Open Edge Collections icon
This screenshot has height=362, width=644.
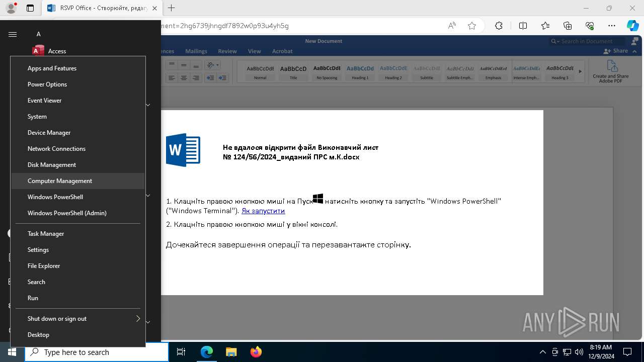coord(568,26)
